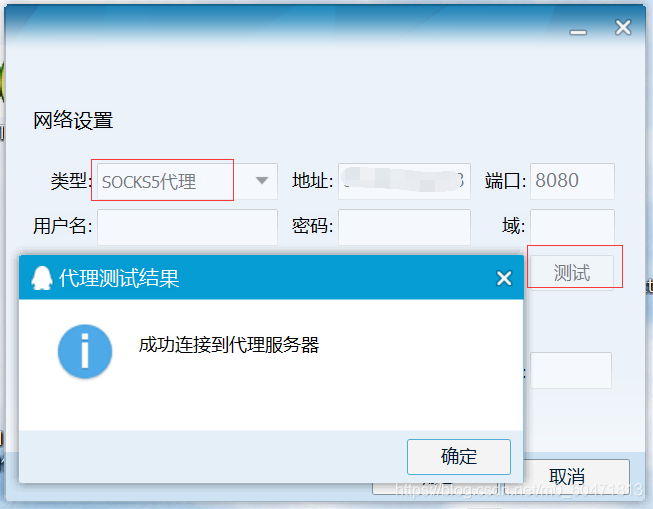Click the 域 domain input field
The height and width of the screenshot is (509, 653).
572,227
